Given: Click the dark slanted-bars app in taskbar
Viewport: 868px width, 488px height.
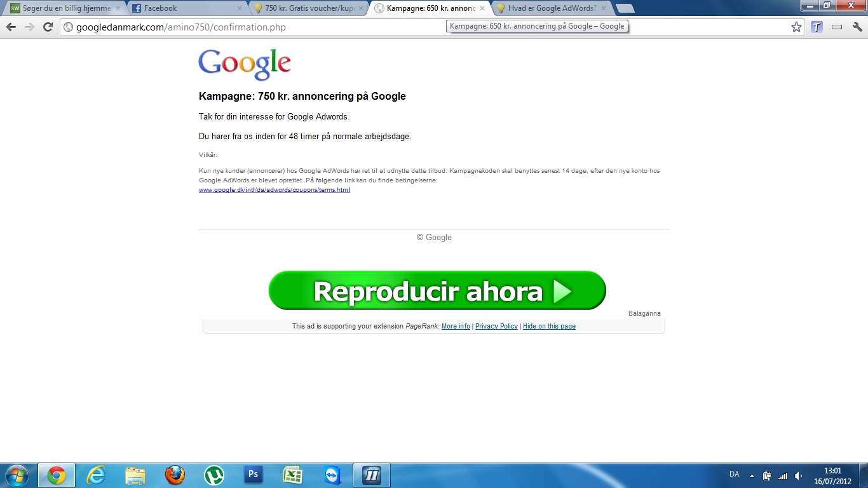Looking at the screenshot, I should coord(372,475).
